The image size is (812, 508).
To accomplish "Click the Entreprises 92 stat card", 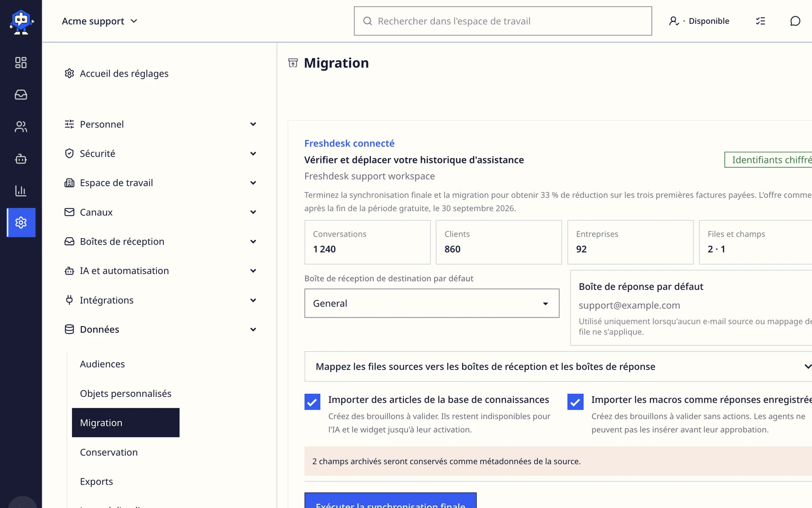I will pyautogui.click(x=630, y=242).
